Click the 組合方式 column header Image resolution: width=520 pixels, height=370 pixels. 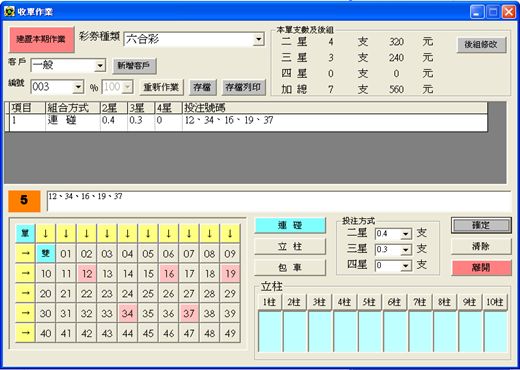tap(73, 108)
